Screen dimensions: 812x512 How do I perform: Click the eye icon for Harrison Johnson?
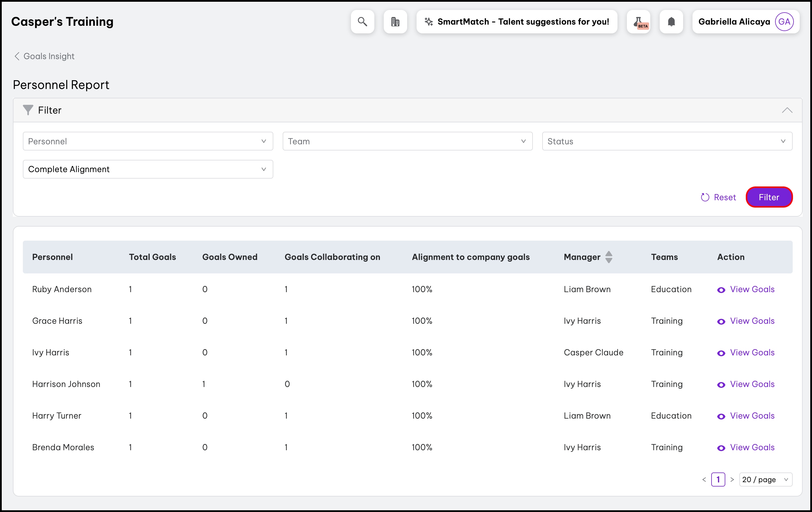tap(721, 385)
